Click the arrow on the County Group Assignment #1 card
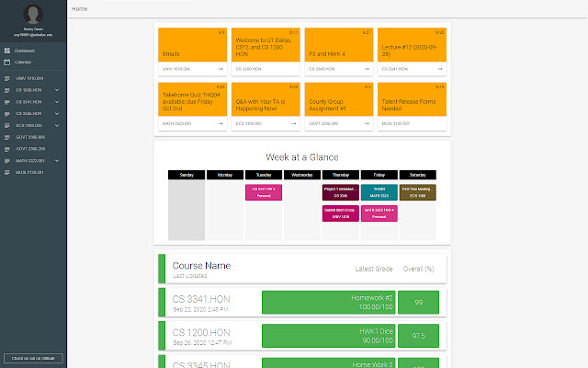The image size is (588, 368). click(x=367, y=123)
